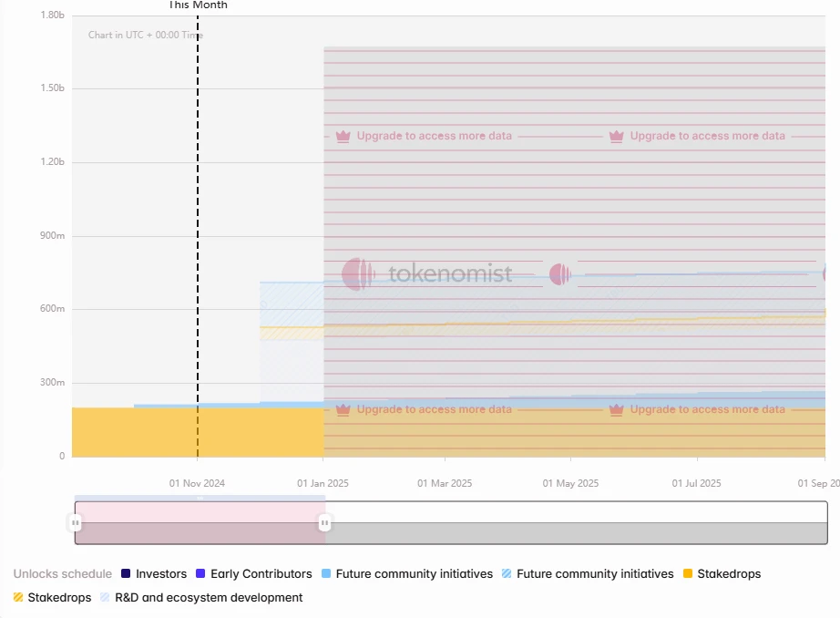
Task: Click the left handle of the range slider
Action: [x=75, y=523]
